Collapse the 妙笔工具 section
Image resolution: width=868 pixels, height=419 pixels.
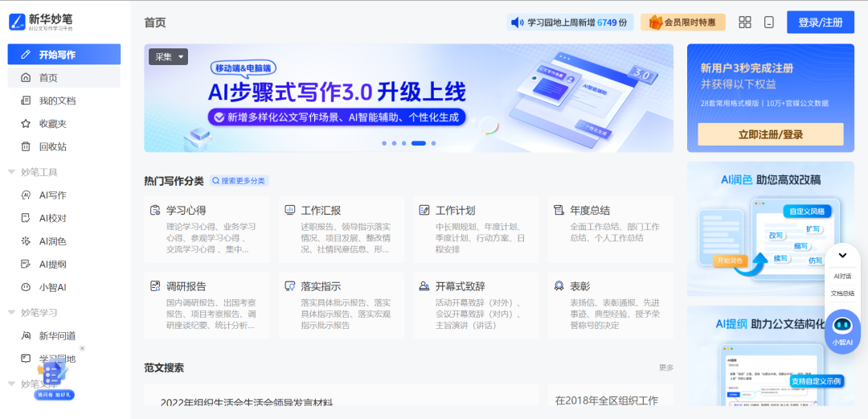[x=11, y=172]
